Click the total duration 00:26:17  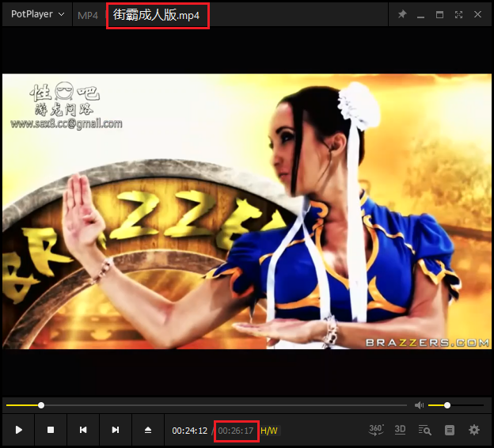tap(236, 431)
